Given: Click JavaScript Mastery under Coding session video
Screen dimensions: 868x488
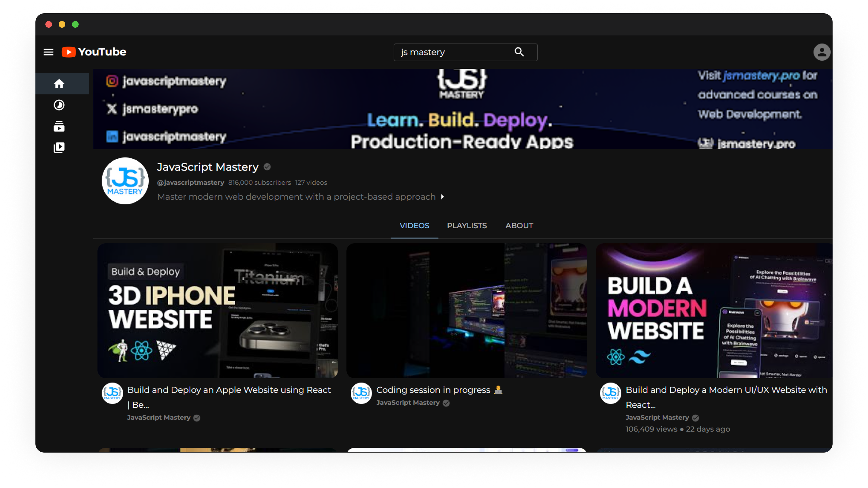Looking at the screenshot, I should point(408,403).
